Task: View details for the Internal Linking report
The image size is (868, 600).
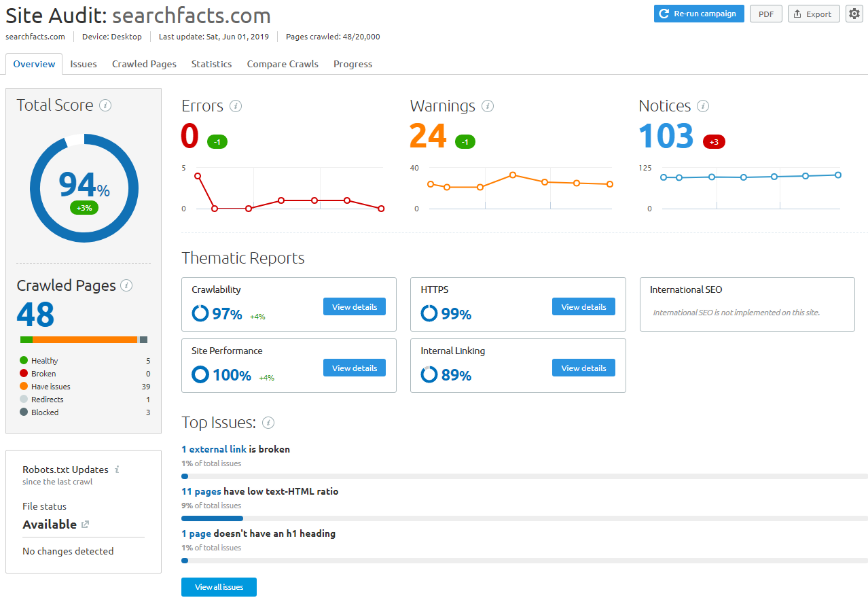Action: pos(583,368)
